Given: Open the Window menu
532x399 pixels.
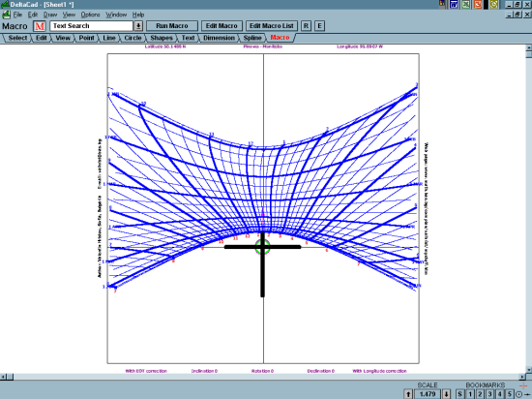Looking at the screenshot, I should tap(116, 15).
